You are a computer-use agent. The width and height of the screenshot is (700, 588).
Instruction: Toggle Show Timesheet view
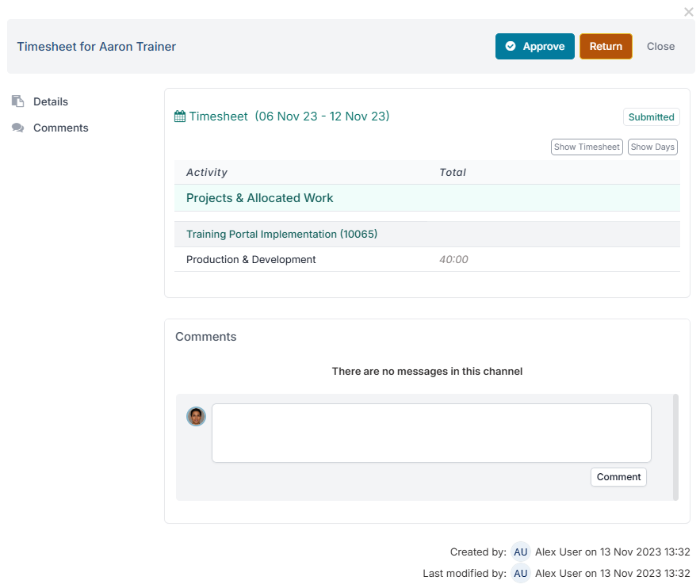coord(587,147)
